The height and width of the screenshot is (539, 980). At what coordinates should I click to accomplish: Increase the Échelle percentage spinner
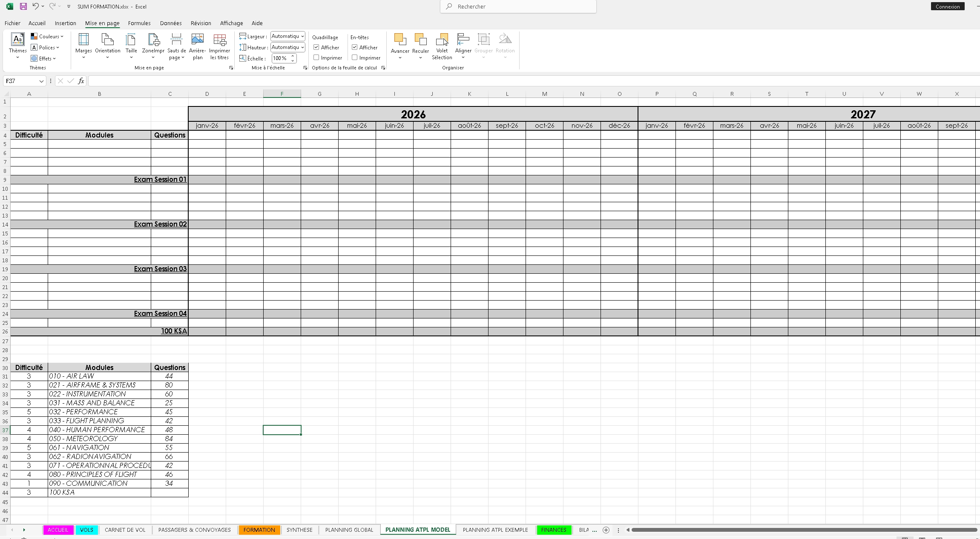293,56
